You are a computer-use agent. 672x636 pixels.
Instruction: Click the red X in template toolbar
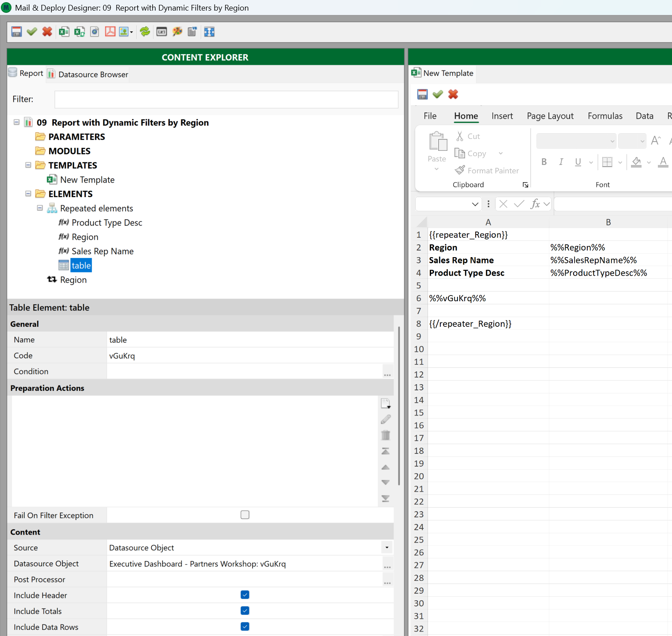(x=453, y=94)
